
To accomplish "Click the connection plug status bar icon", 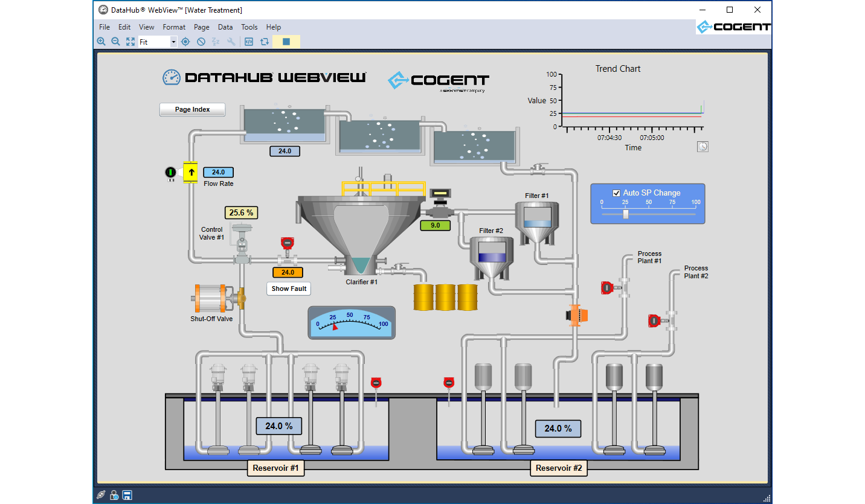I will pyautogui.click(x=101, y=495).
